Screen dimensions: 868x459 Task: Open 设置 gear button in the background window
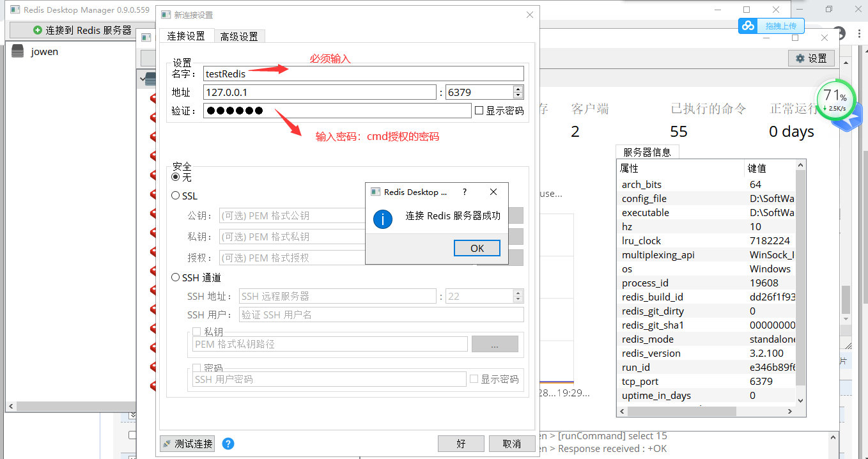click(811, 58)
